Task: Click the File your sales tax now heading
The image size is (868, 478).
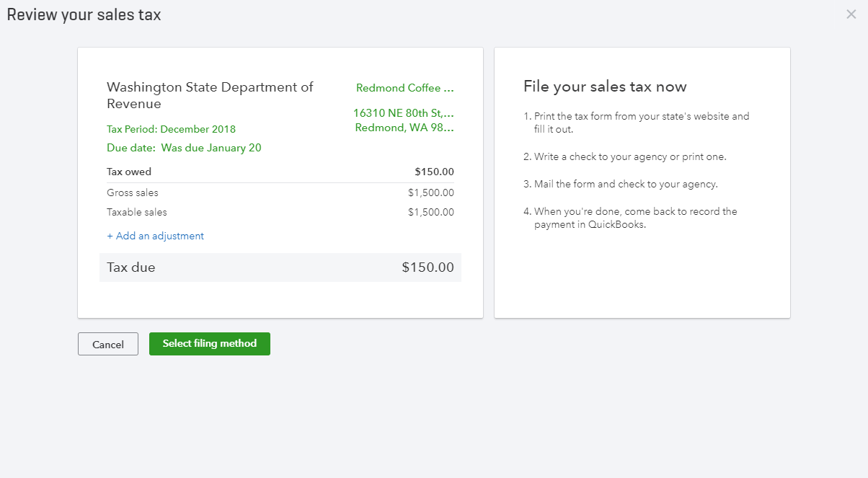Action: [605, 87]
